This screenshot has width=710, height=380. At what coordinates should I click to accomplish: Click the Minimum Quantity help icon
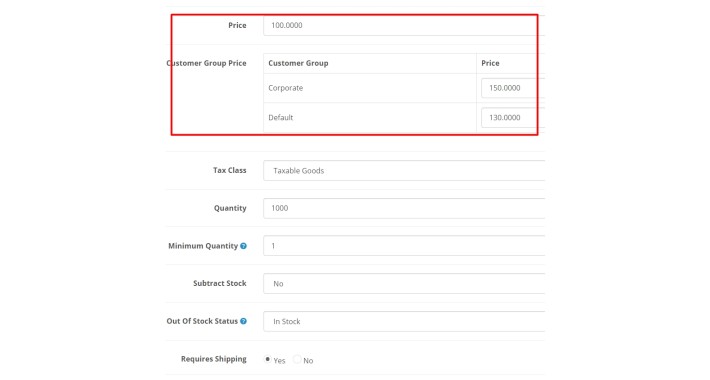tap(243, 246)
